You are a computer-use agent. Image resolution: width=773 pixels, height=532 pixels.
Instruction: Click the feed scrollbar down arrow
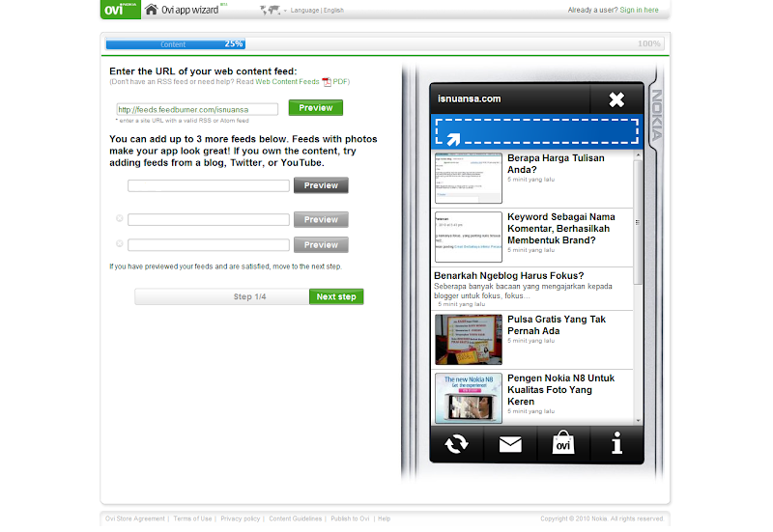pos(639,421)
